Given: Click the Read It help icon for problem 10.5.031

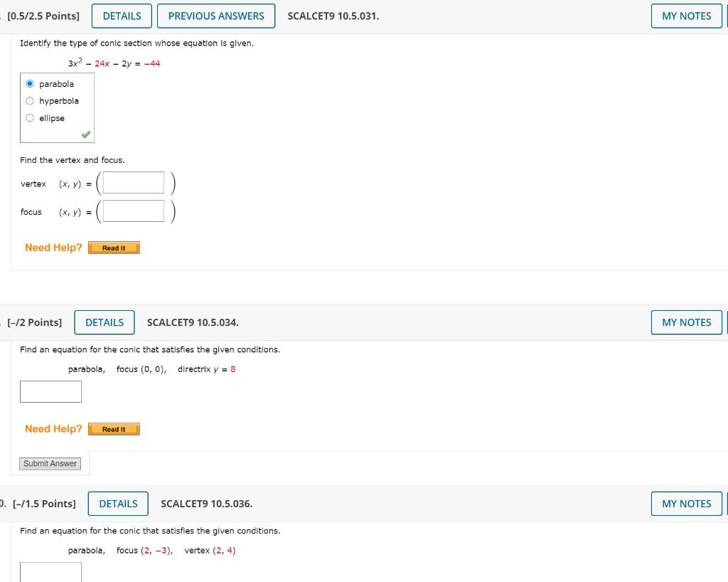Looking at the screenshot, I should tap(113, 248).
